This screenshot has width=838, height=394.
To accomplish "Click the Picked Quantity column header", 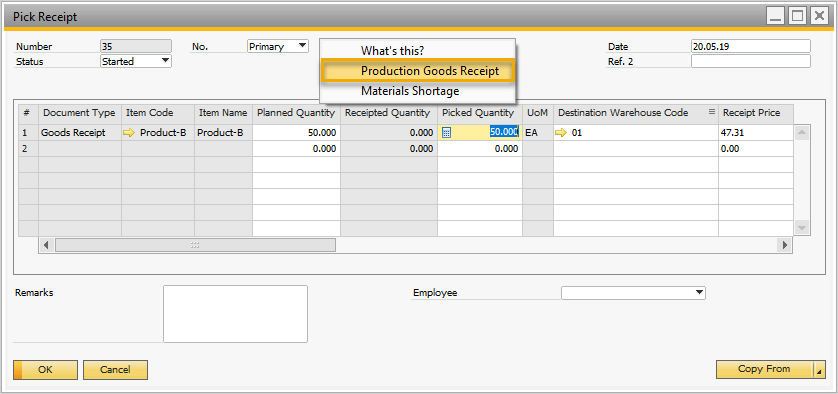I will tap(480, 113).
